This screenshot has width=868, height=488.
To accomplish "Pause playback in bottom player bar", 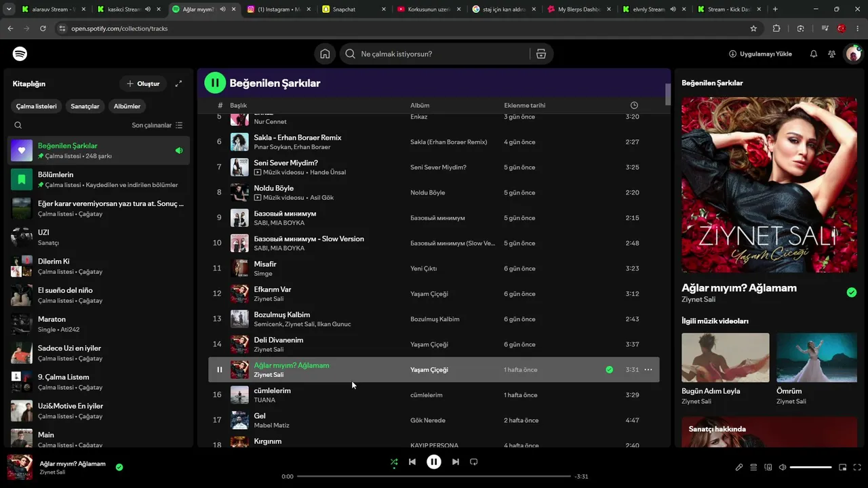I will (434, 462).
